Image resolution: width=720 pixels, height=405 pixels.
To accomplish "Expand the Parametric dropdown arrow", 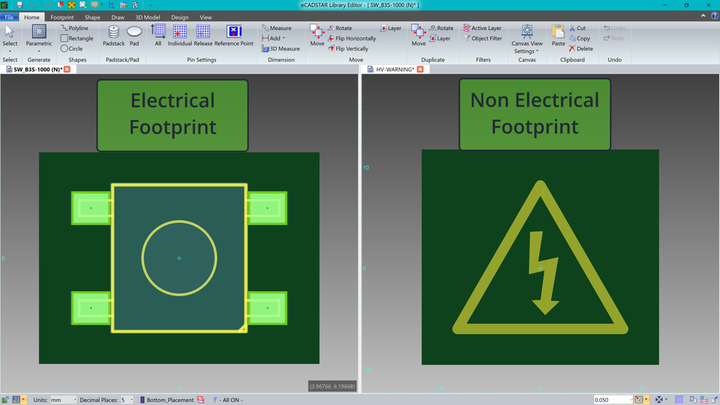I will tap(39, 51).
